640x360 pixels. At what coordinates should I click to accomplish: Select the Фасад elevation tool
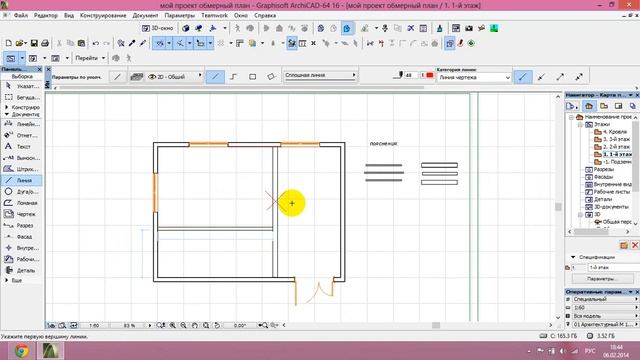tap(22, 236)
